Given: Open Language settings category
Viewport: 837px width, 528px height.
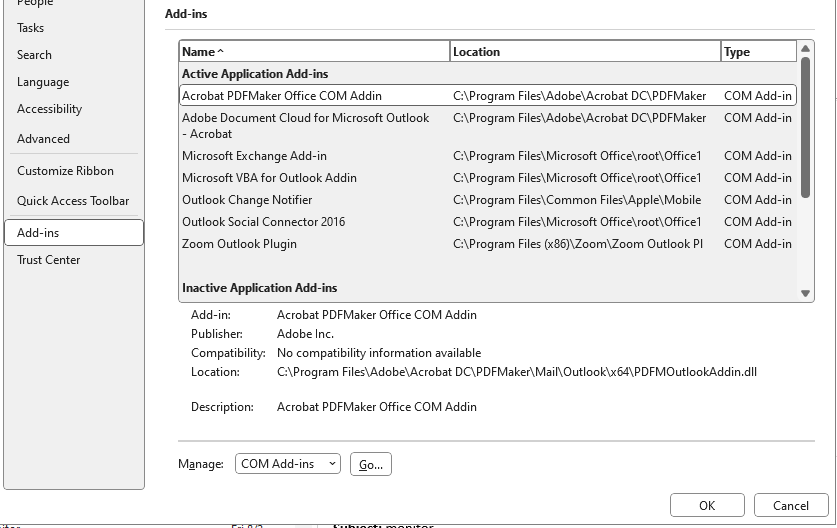Looking at the screenshot, I should tap(43, 82).
